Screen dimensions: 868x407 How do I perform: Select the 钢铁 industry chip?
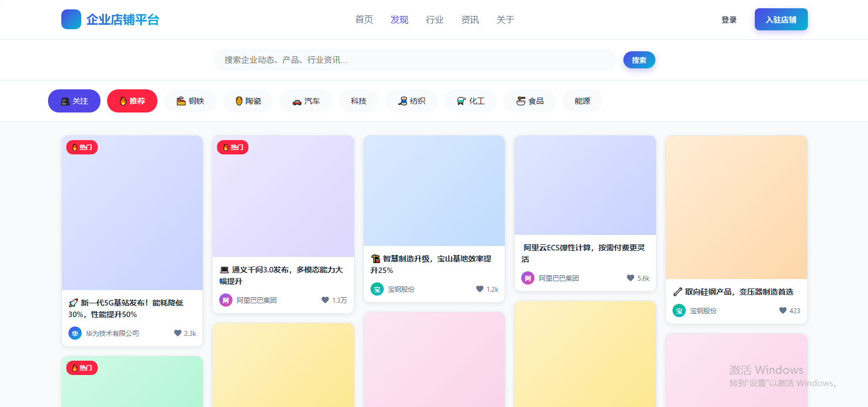(190, 101)
